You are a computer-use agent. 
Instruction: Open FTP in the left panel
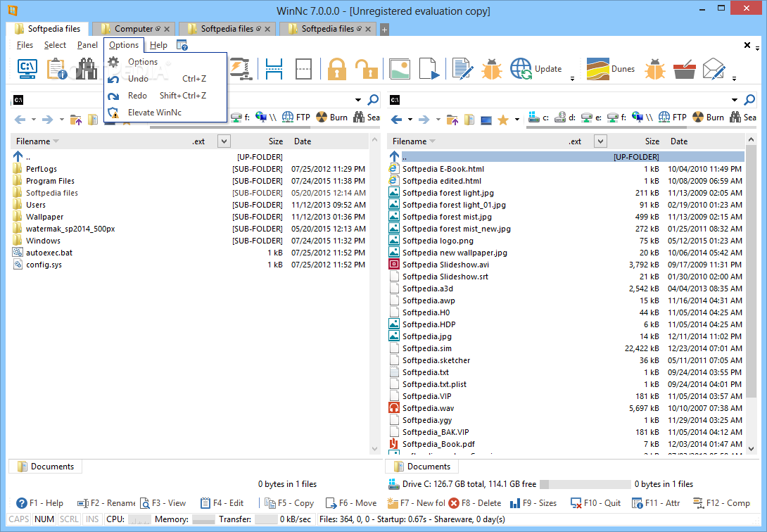296,118
